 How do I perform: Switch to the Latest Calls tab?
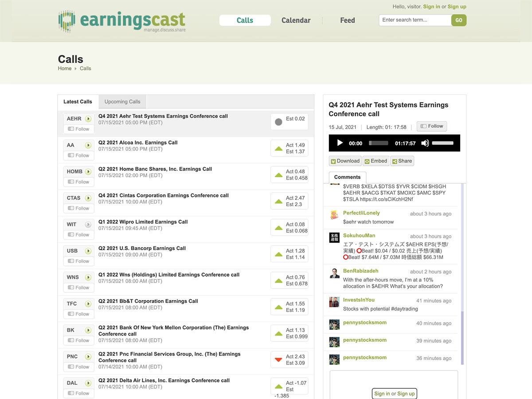[x=78, y=102]
